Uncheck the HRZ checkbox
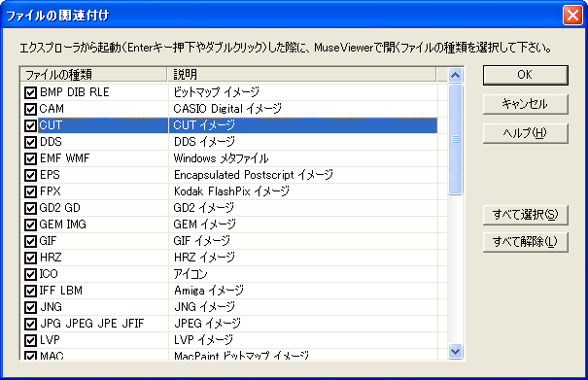This screenshot has width=588, height=380. click(30, 258)
